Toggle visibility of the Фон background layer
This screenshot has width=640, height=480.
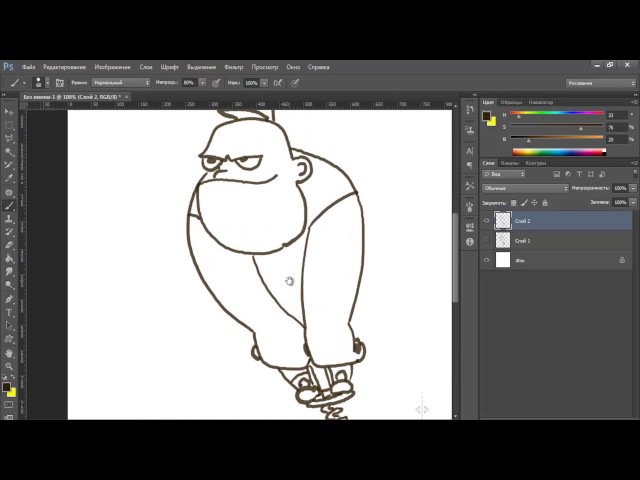[x=487, y=260]
